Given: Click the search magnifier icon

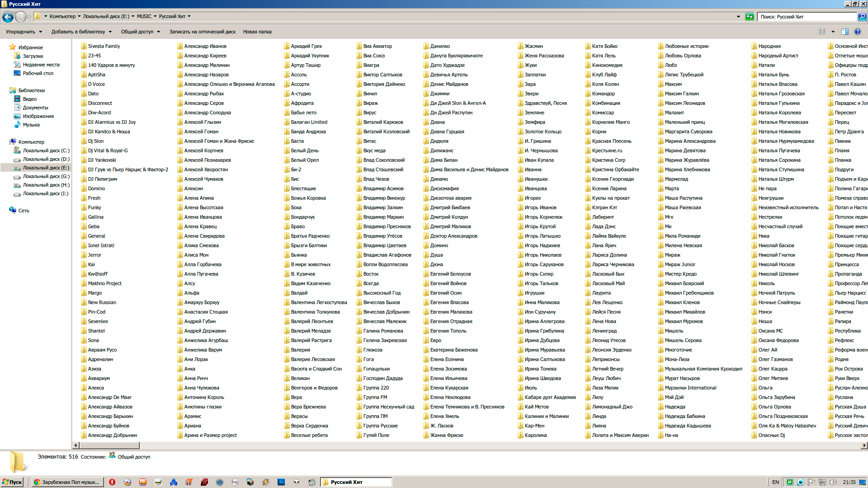Looking at the screenshot, I should [x=862, y=17].
